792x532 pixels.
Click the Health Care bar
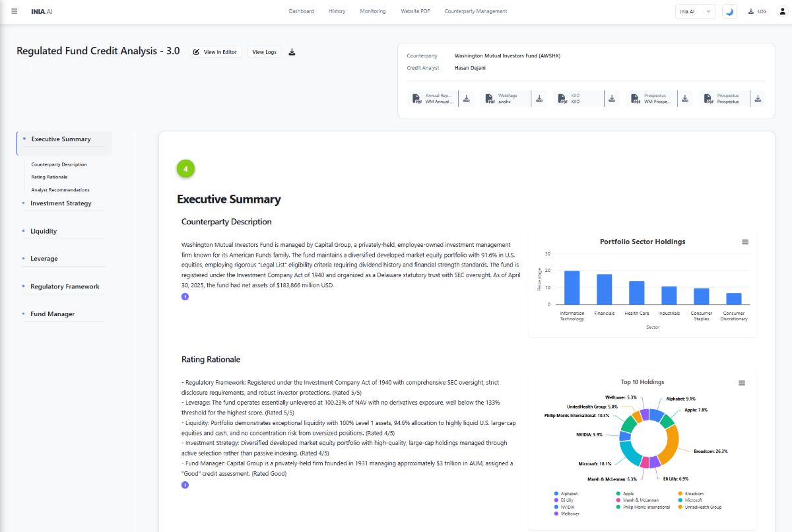coord(636,293)
